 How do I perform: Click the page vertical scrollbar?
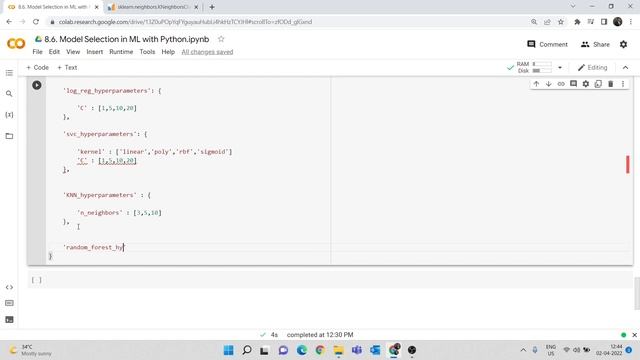(637, 293)
